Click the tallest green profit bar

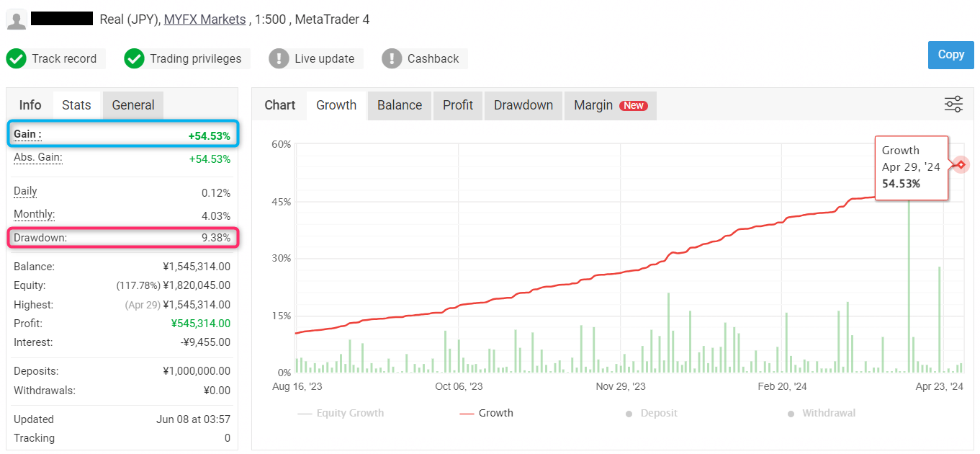click(x=909, y=288)
